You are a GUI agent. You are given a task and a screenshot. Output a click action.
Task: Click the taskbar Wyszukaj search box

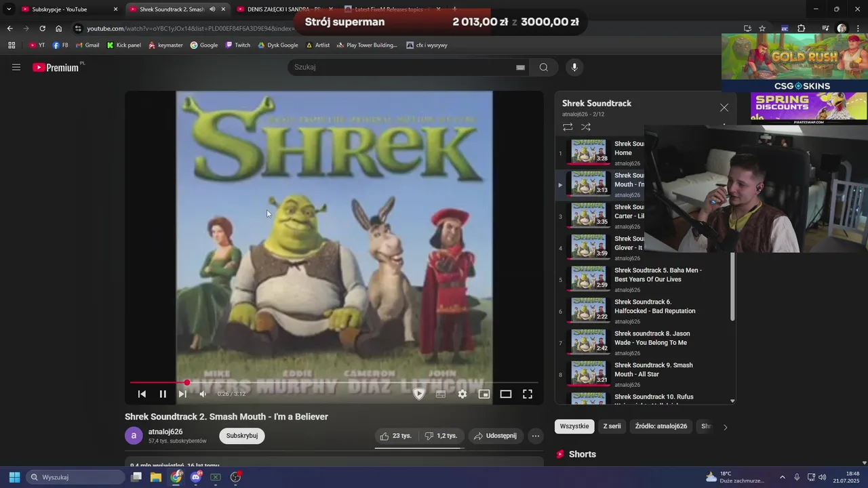tap(76, 477)
